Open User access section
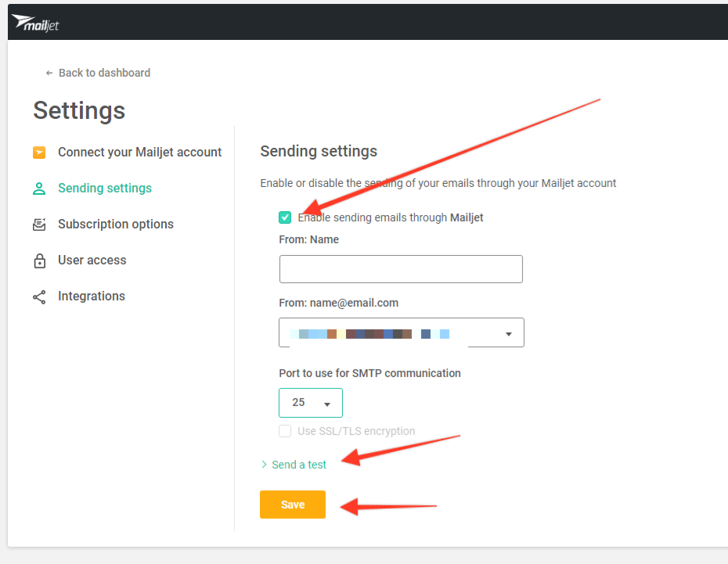Viewport: 728px width, 564px height. pyautogui.click(x=92, y=260)
